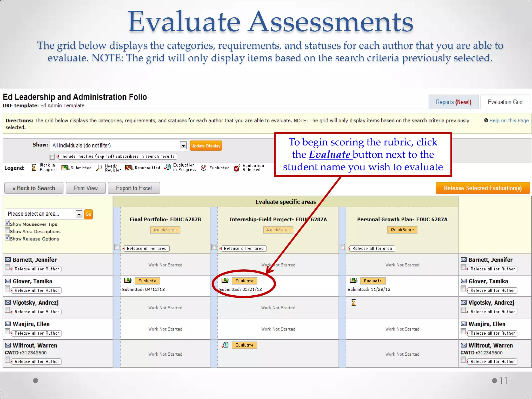
Task: Click Evaluation in Progress legend icon
Action: click(168, 167)
